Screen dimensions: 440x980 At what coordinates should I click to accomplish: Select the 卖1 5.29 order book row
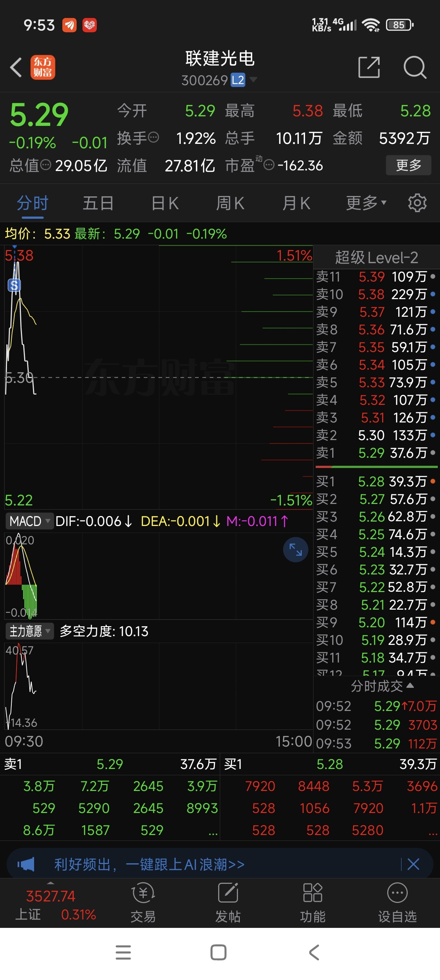pos(376,453)
